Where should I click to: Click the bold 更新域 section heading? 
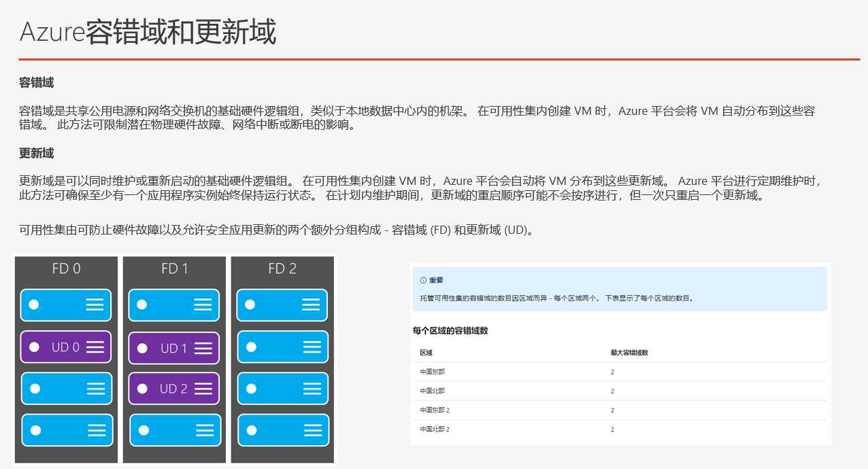click(36, 154)
